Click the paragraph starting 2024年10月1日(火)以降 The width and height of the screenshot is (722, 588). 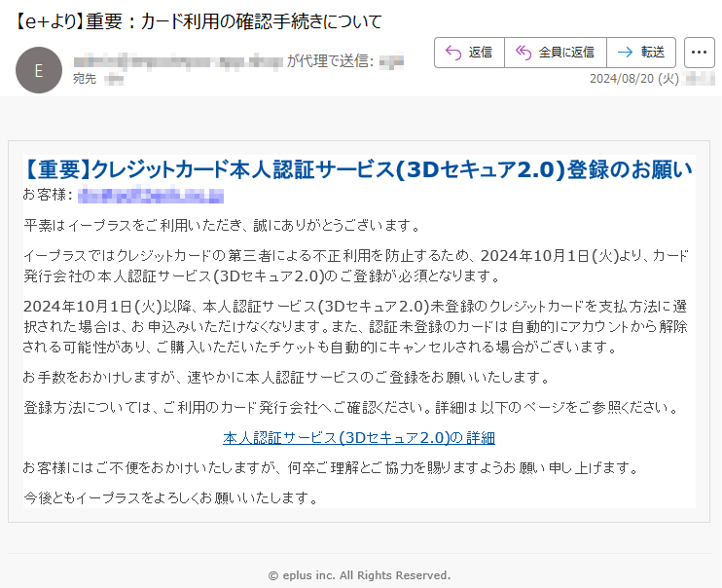coord(355,327)
